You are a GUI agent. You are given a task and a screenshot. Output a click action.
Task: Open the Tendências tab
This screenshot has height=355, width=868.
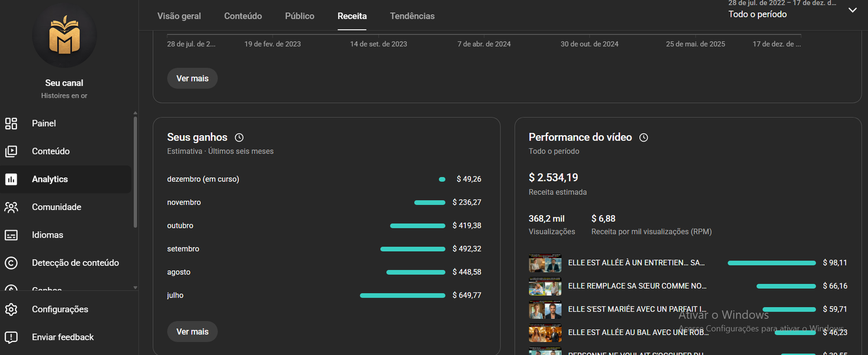pyautogui.click(x=412, y=16)
